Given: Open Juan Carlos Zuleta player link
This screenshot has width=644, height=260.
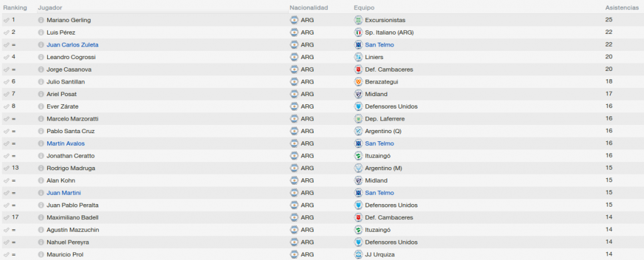Looking at the screenshot, I should [x=72, y=45].
